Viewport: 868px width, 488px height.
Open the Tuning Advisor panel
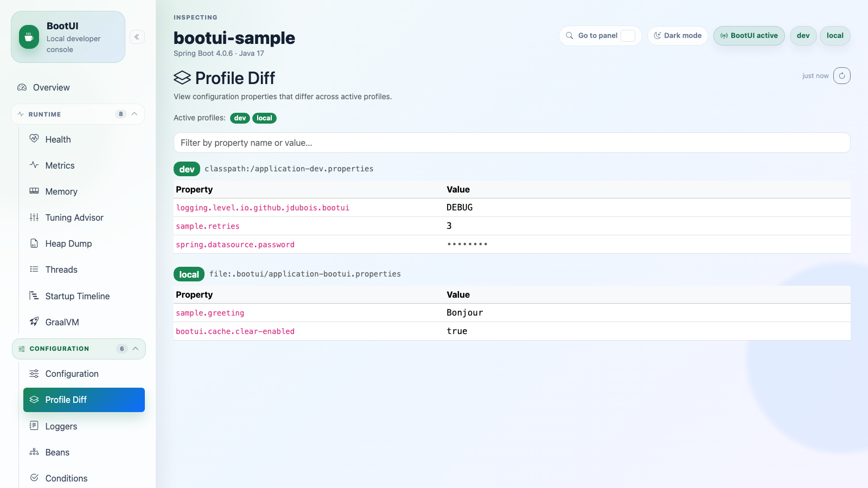(x=84, y=217)
